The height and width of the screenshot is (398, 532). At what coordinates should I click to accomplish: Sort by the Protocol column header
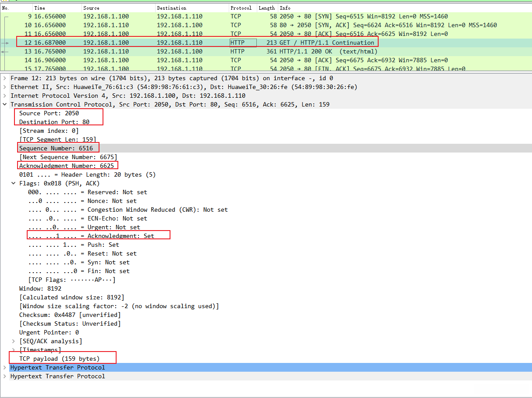(243, 8)
